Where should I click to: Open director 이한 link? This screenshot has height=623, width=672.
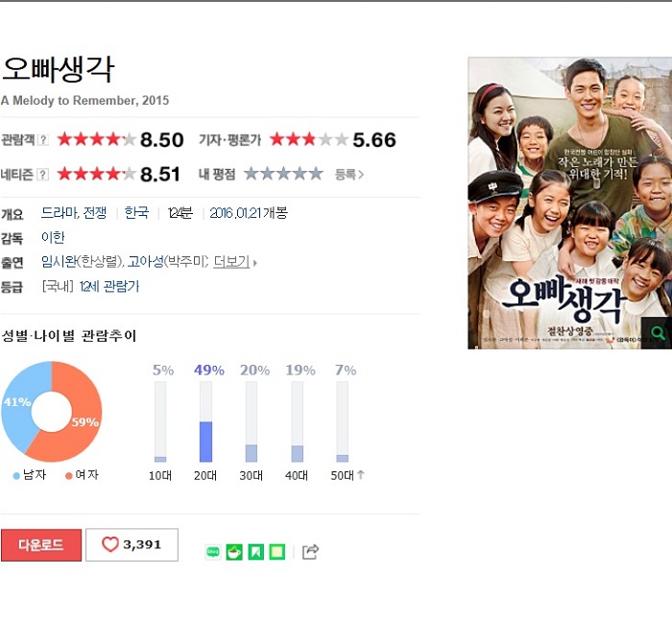(53, 237)
